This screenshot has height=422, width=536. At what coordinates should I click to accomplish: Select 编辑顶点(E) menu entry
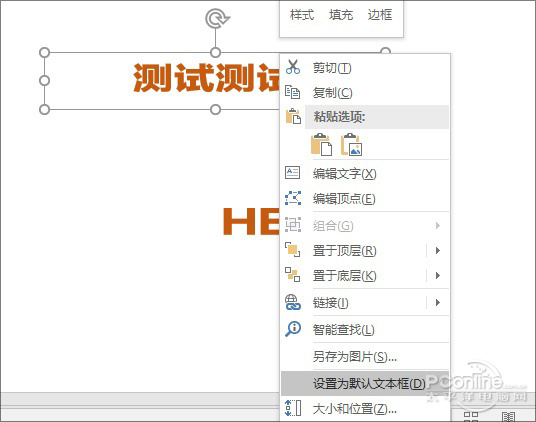[364, 199]
